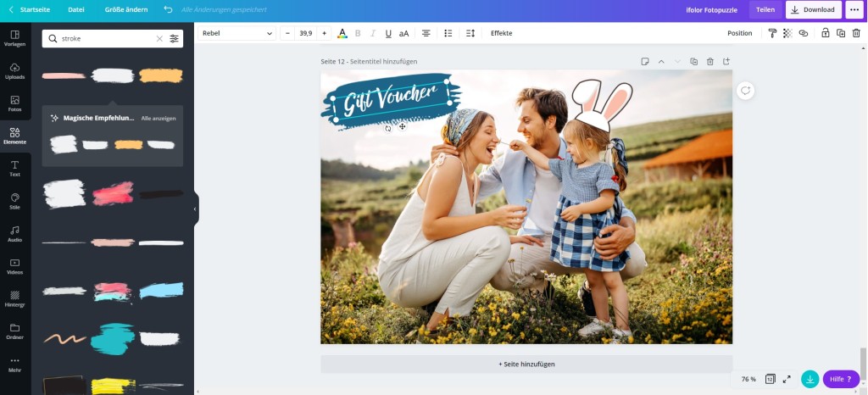This screenshot has width=868, height=395.
Task: Toggle bold text formatting
Action: (358, 33)
